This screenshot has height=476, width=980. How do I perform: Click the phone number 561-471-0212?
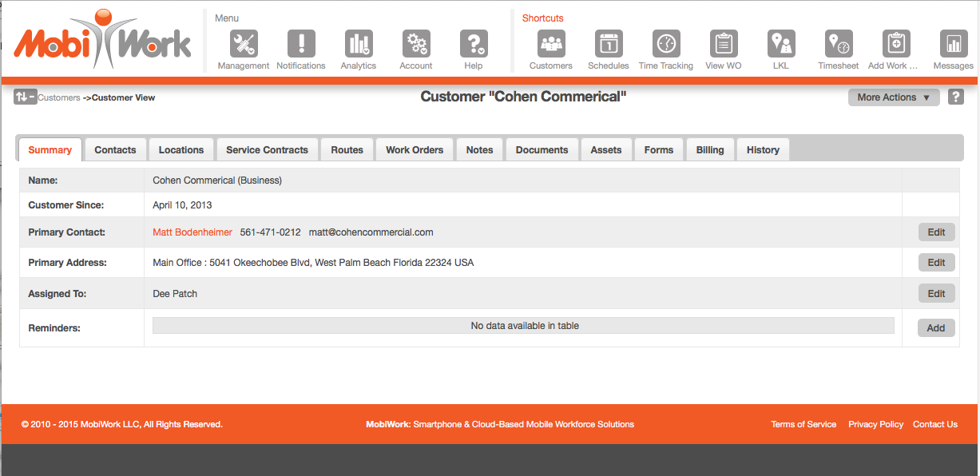pos(271,232)
